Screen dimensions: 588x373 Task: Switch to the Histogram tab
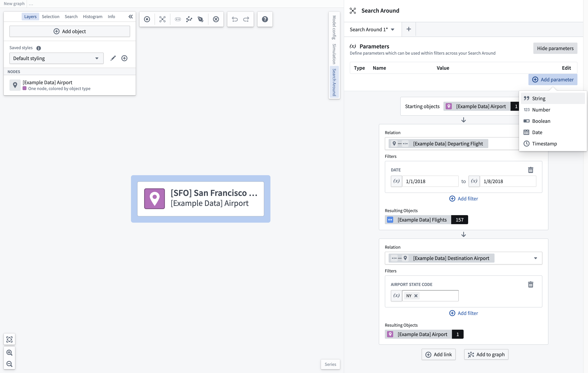point(93,17)
